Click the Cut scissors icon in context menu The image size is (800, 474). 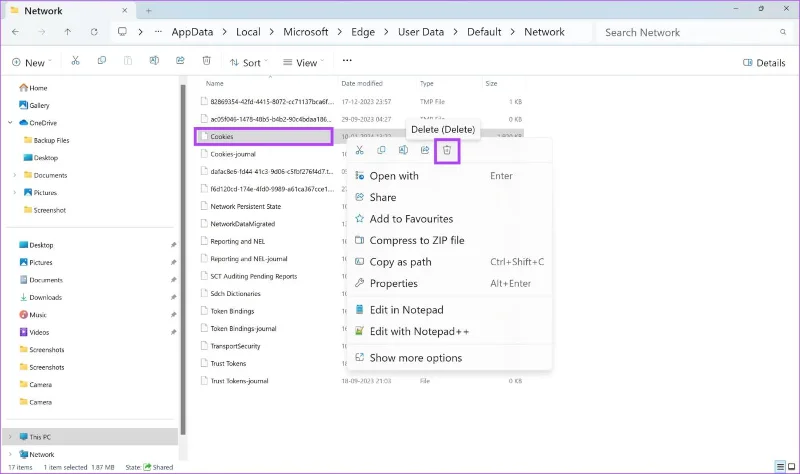[x=360, y=150]
